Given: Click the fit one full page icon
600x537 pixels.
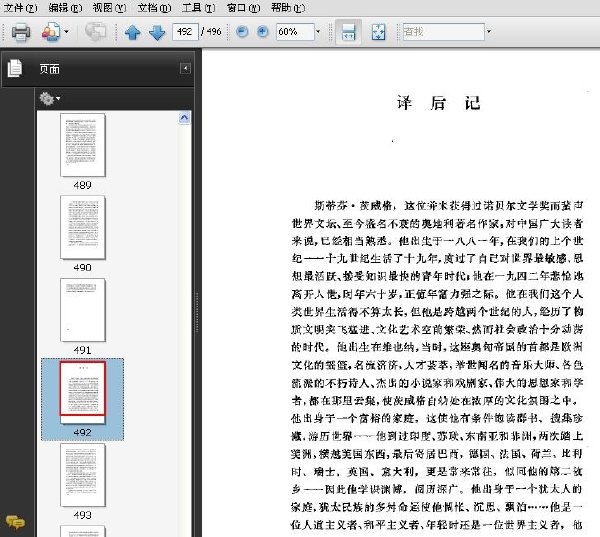Looking at the screenshot, I should click(x=378, y=32).
